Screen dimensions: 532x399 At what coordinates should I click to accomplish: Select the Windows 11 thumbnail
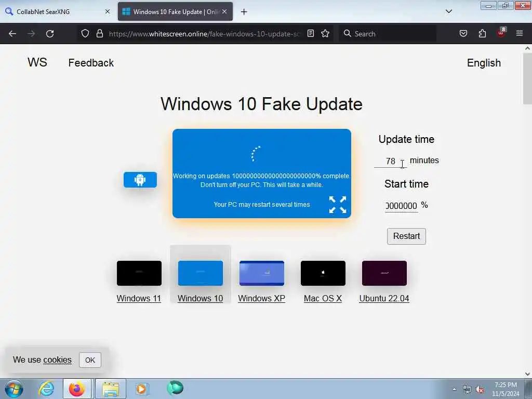click(x=139, y=273)
